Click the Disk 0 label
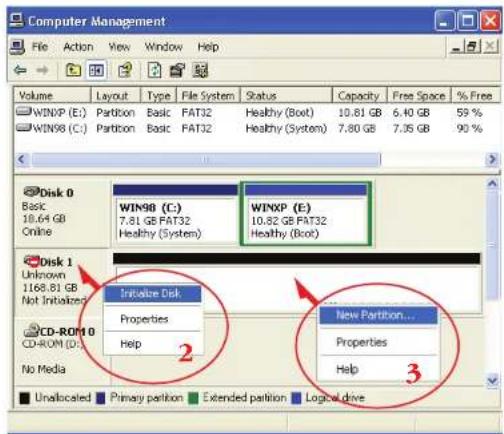This screenshot has height=434, width=504. point(57,193)
